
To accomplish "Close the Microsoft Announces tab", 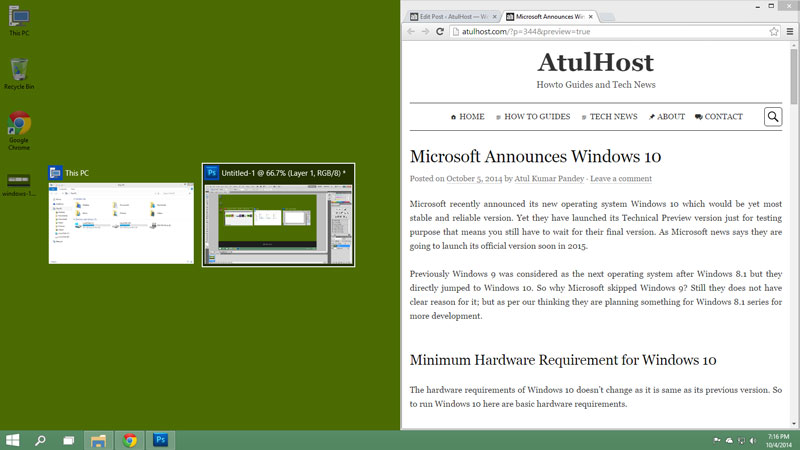I will coord(590,17).
